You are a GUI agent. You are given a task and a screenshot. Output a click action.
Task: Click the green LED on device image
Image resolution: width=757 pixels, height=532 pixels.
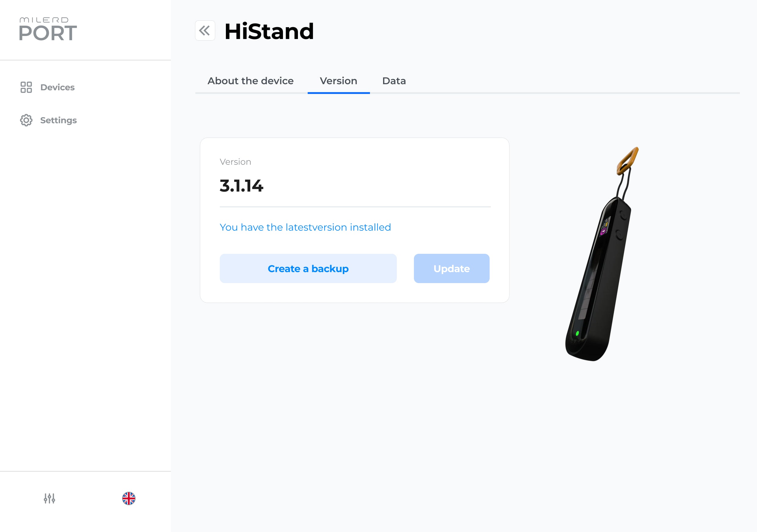point(577,333)
